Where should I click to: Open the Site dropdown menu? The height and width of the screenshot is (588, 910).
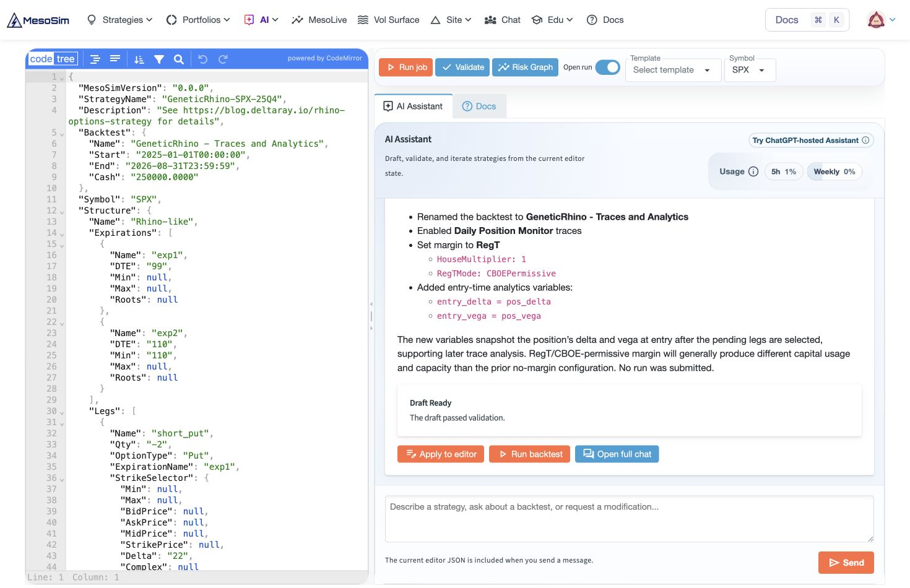pos(451,20)
